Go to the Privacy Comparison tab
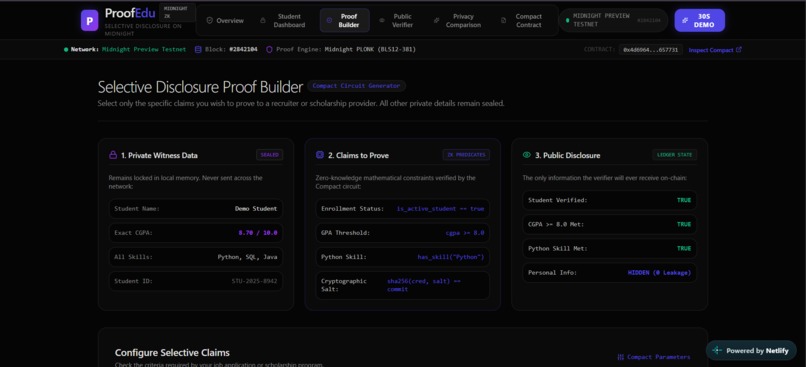This screenshot has height=367, width=806. (x=458, y=21)
